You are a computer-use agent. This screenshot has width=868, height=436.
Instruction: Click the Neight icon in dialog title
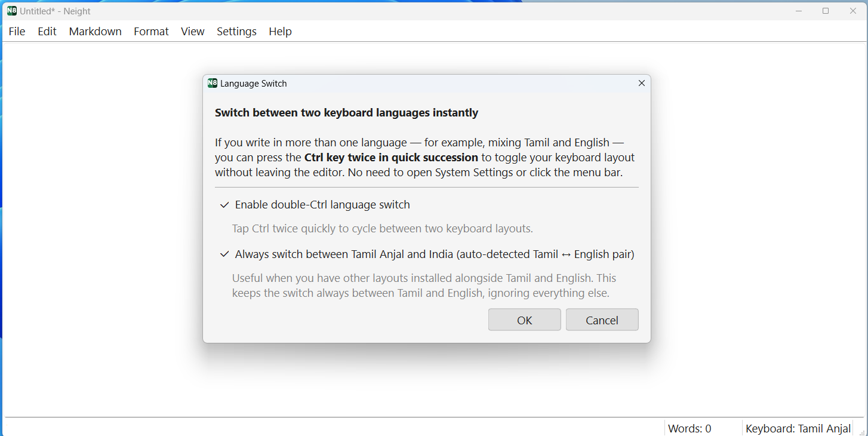(x=212, y=83)
